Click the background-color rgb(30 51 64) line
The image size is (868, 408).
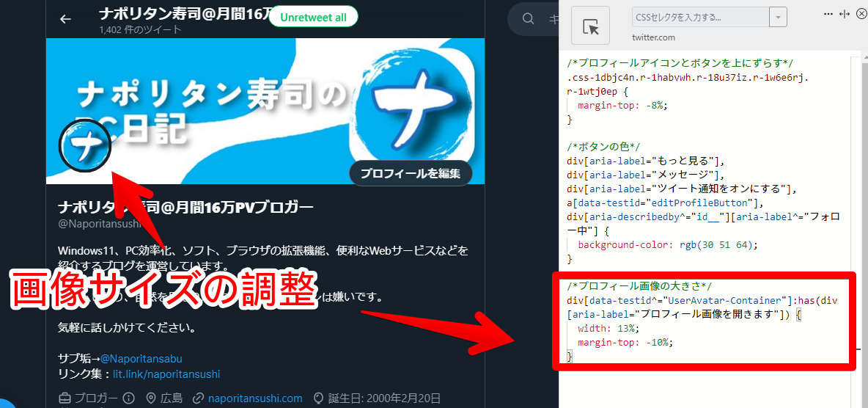tap(667, 244)
